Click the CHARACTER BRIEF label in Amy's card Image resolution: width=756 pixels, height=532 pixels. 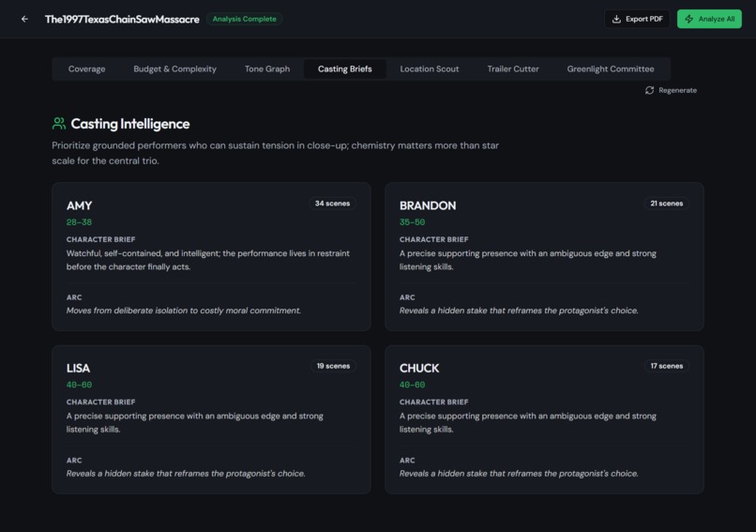[100, 239]
